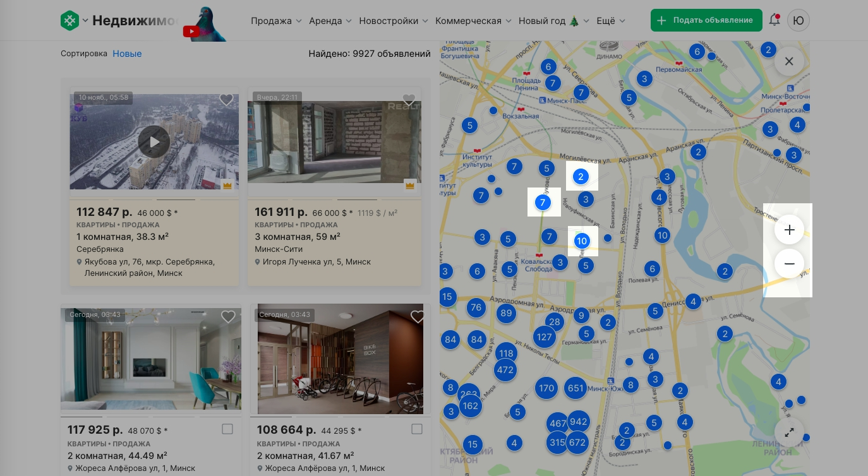Screen dimensions: 868x476
Task: Click the title "3 комнатная, 59 м²"
Action: point(298,237)
